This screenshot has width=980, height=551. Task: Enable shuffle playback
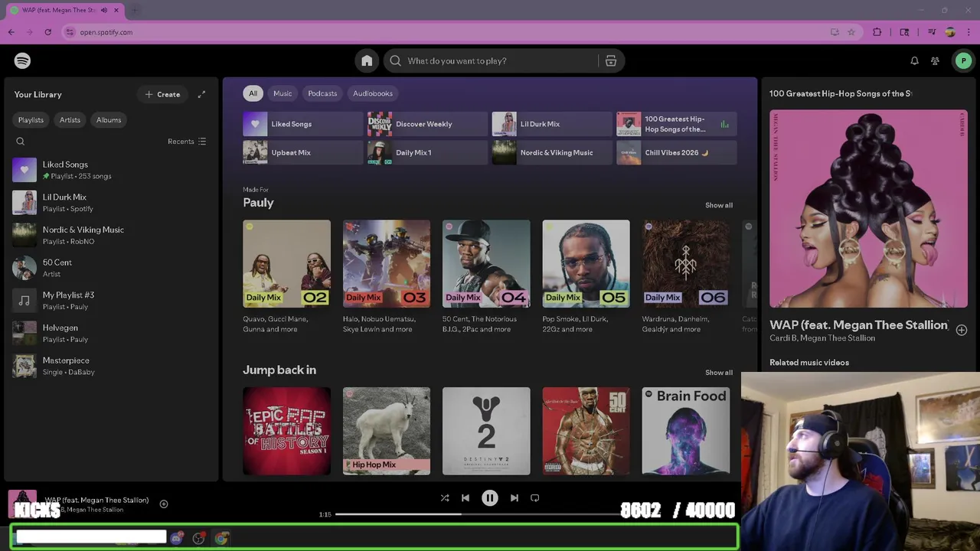pyautogui.click(x=445, y=497)
